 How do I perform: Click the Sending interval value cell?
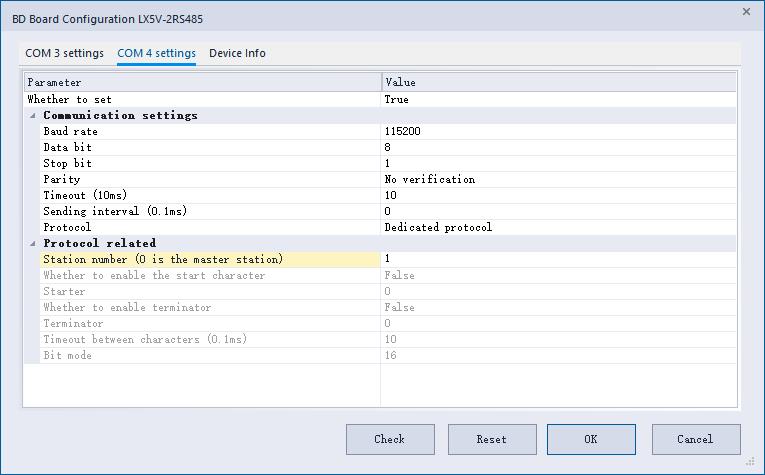click(x=560, y=211)
